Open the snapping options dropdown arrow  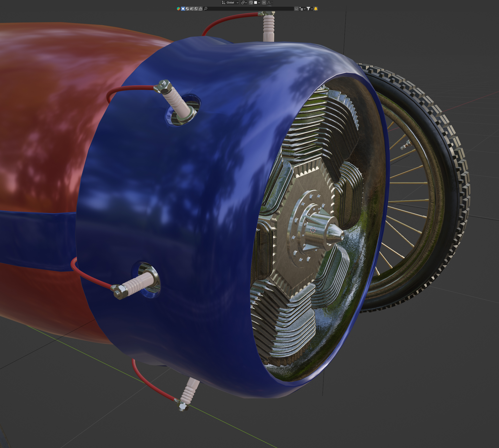(259, 3)
